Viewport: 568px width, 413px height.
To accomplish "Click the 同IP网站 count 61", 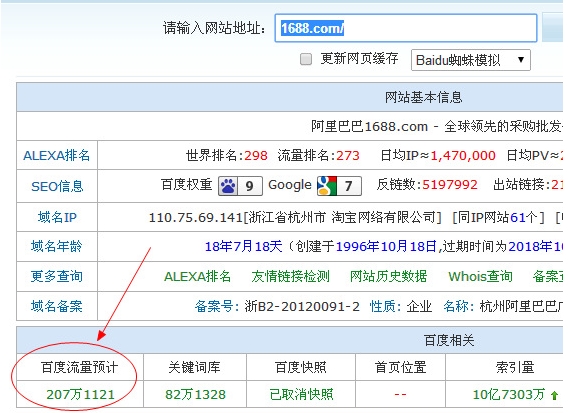I will tap(518, 217).
